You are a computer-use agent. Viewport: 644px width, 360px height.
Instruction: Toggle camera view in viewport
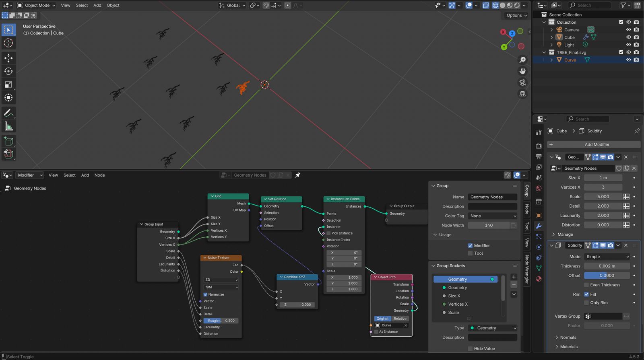522,82
